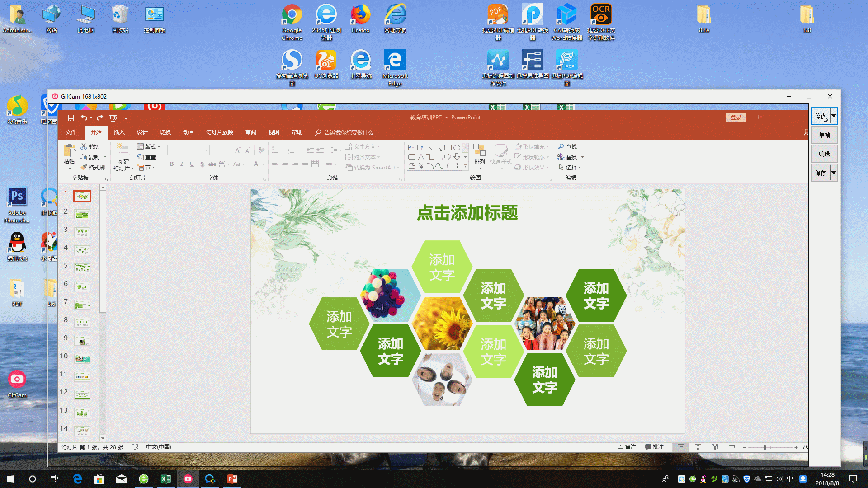This screenshot has width=868, height=488.
Task: Click the Undo arrow icon
Action: [84, 118]
